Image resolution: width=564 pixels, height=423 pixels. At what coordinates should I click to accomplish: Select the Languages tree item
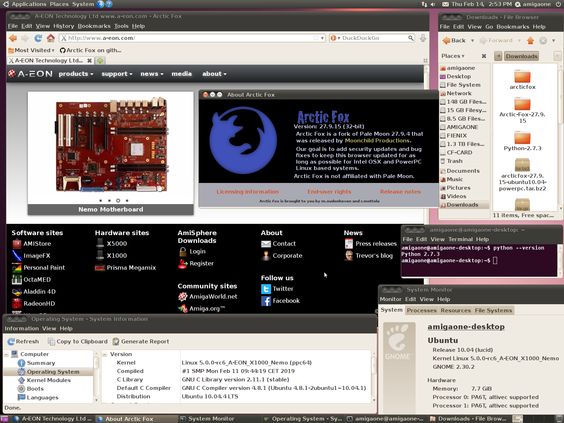42,397
